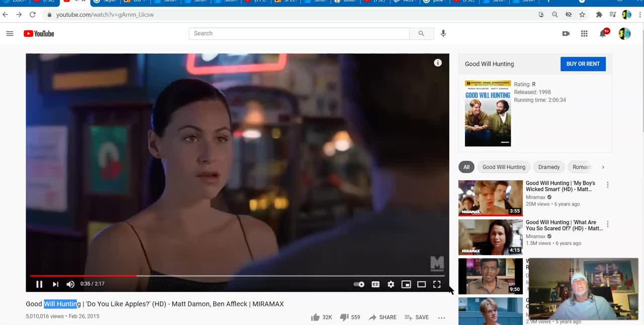The width and height of the screenshot is (644, 325).
Task: Open Chrome three-dot menu
Action: pos(639,15)
